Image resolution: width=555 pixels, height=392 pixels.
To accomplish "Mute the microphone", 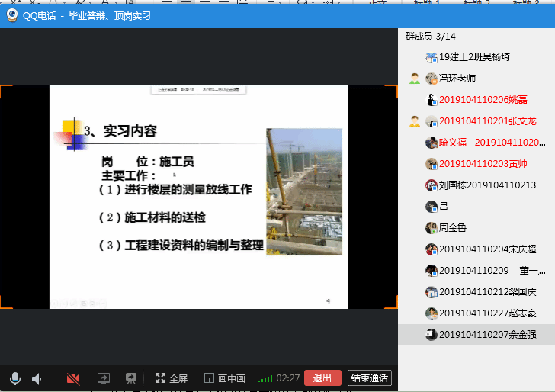I will (14, 378).
